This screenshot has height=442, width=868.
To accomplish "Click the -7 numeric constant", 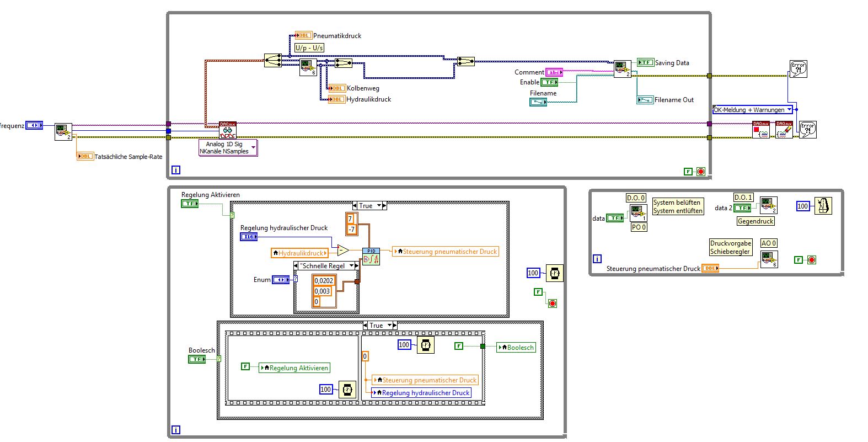I will pyautogui.click(x=351, y=230).
